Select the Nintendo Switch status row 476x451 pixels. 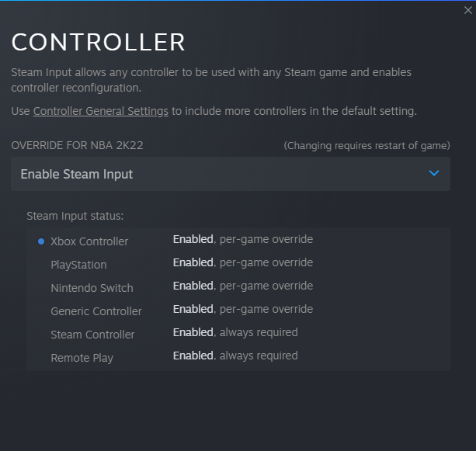(238, 287)
